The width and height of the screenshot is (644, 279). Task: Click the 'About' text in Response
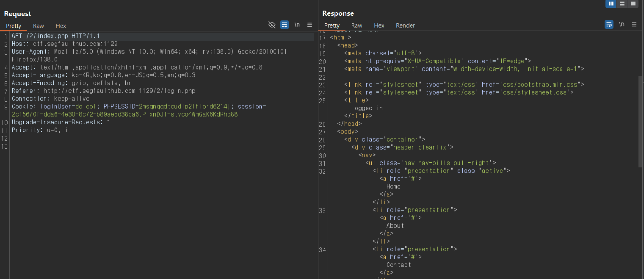click(x=395, y=226)
